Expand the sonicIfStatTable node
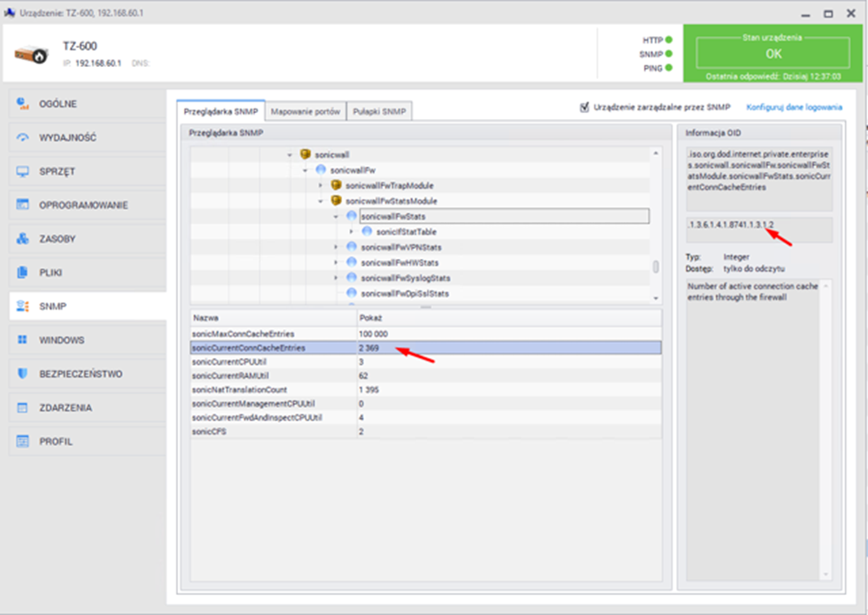The width and height of the screenshot is (868, 615). [351, 232]
